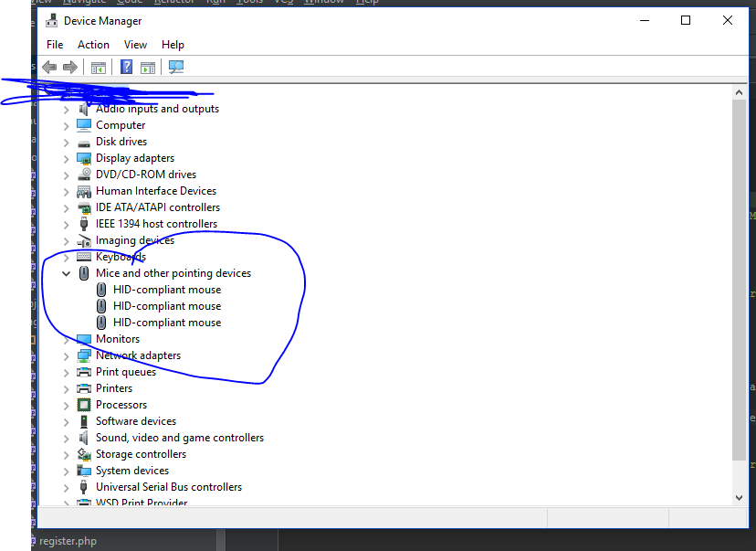Click the Show/Hide Action Pane toolbar icon
Viewport: 756px width, 551px height.
pos(148,67)
